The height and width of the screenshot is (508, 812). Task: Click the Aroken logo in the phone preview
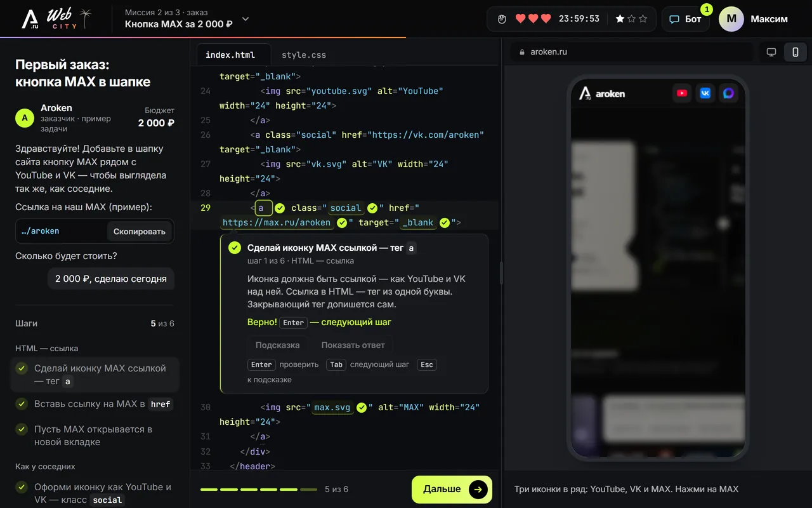[602, 93]
